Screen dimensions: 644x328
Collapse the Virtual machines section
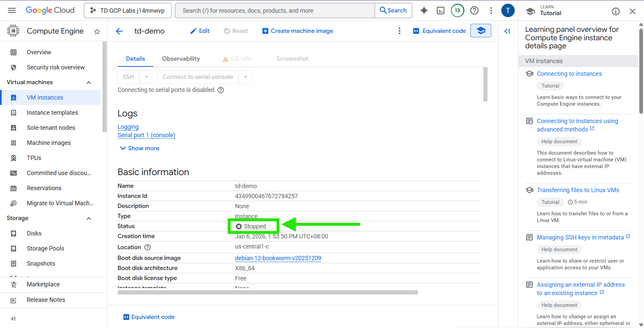click(89, 83)
